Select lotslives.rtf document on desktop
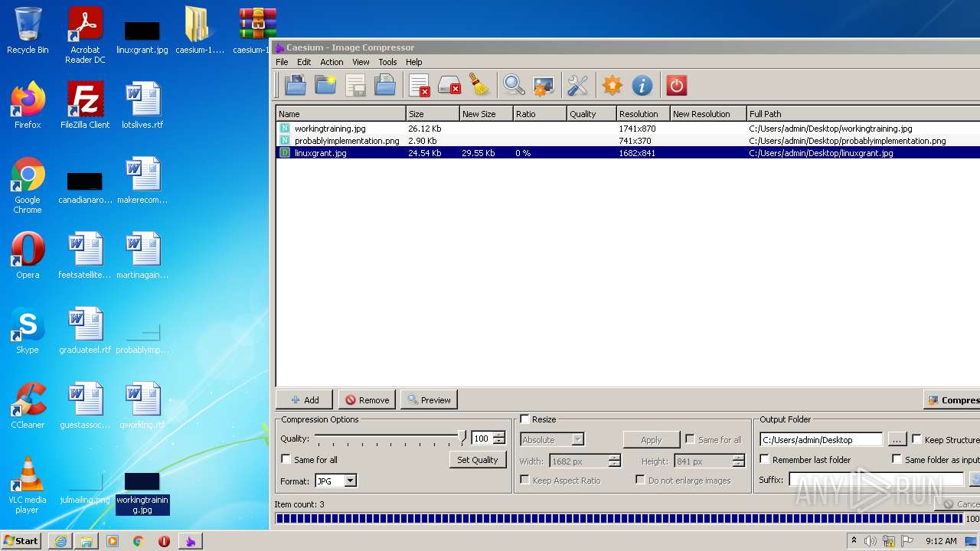The height and width of the screenshot is (551, 980). (142, 106)
